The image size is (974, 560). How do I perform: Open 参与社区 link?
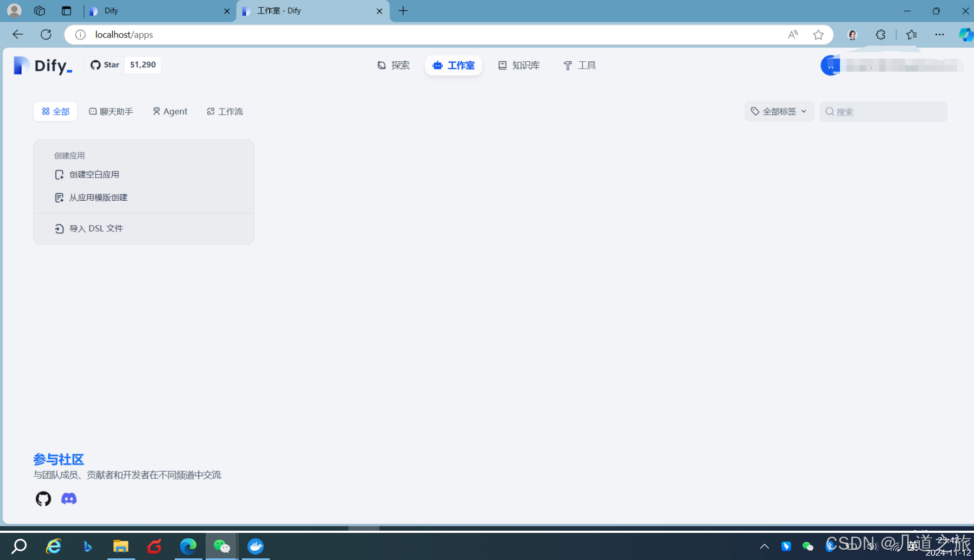[x=58, y=459]
